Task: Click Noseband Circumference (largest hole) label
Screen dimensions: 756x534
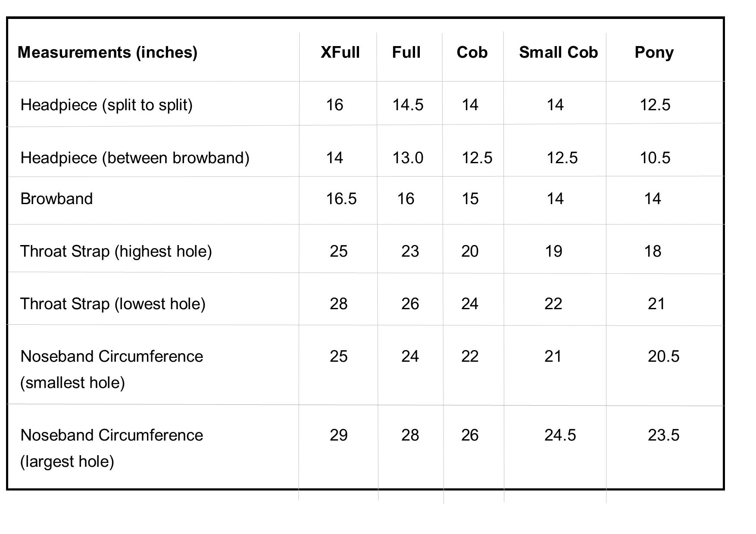Action: pyautogui.click(x=112, y=448)
